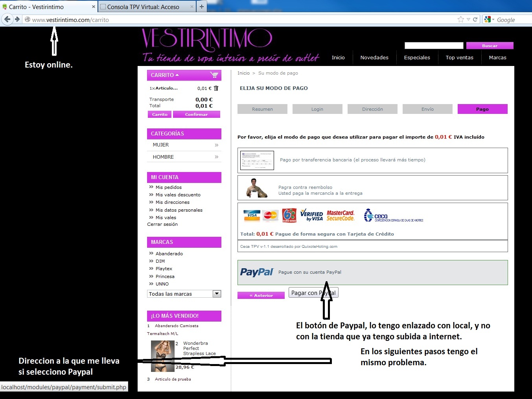Click the browser back arrow button
Screen dimensions: 532x399
7,19
